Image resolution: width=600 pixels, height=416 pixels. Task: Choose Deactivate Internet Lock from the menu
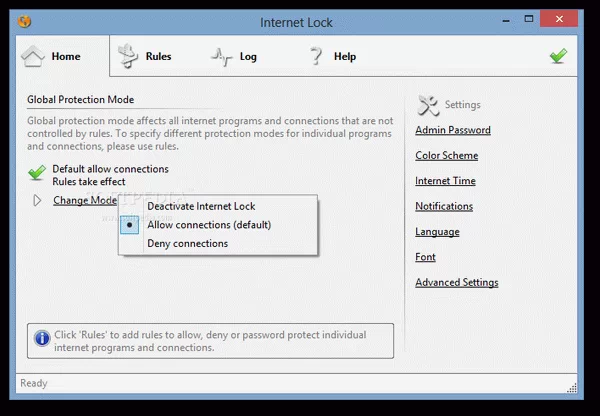tap(218, 206)
